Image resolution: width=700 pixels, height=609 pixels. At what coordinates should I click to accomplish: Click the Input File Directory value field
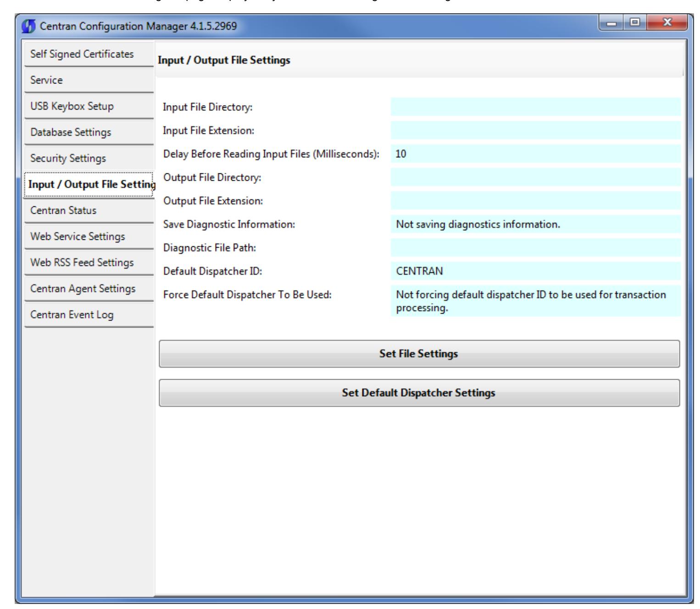tap(536, 107)
